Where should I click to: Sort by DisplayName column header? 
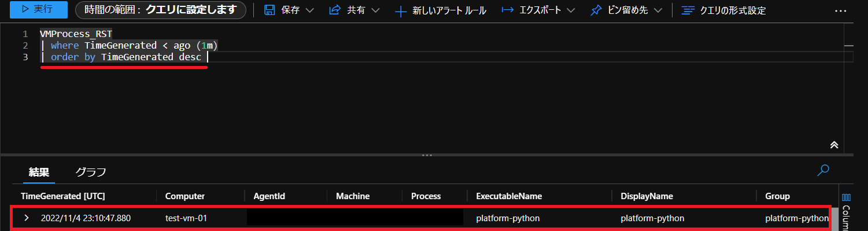[x=647, y=196]
